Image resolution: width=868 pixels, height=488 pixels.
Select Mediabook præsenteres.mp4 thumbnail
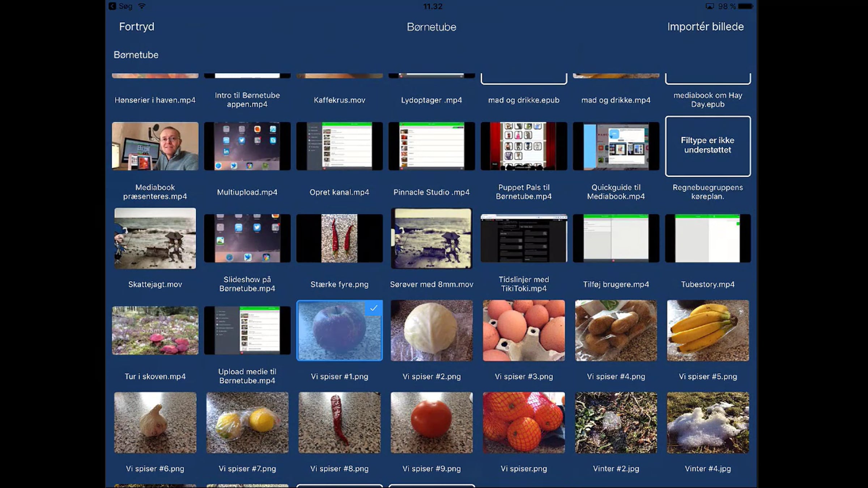coord(155,146)
